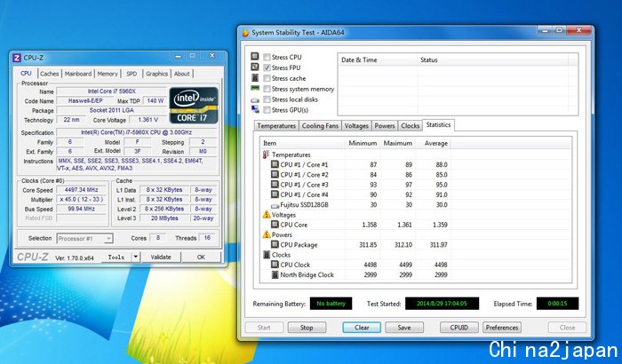The height and width of the screenshot is (364, 622).
Task: Switch to the Caches tab in CPU-Z
Action: click(49, 74)
